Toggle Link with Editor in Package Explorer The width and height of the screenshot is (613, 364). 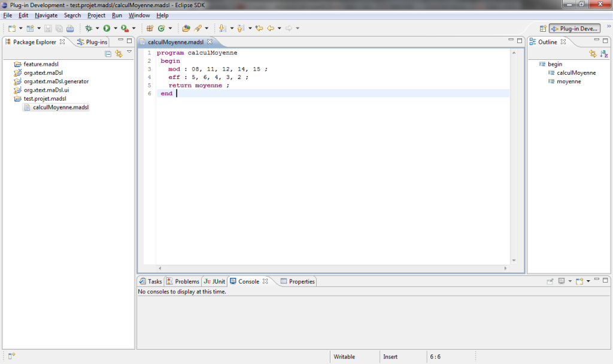click(x=119, y=53)
